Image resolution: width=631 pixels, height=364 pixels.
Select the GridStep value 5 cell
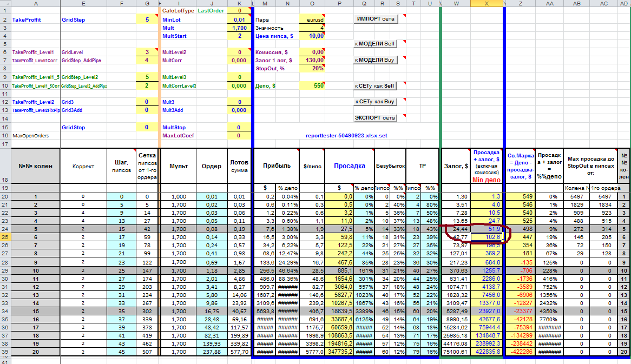coord(147,19)
